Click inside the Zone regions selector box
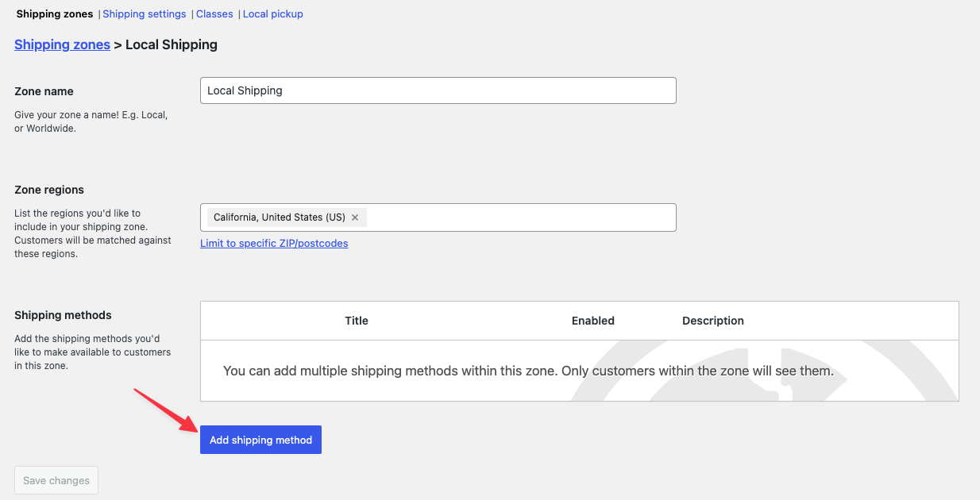This screenshot has width=980, height=500. tap(438, 217)
